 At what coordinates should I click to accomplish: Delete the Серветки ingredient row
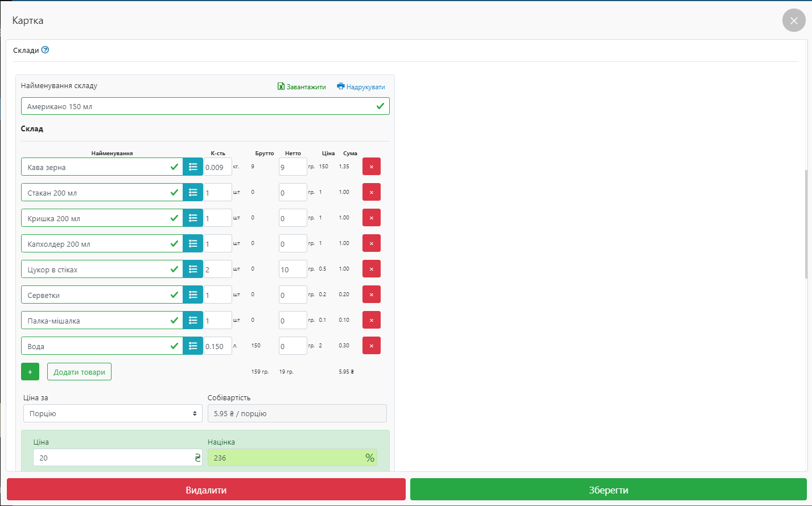pos(371,295)
